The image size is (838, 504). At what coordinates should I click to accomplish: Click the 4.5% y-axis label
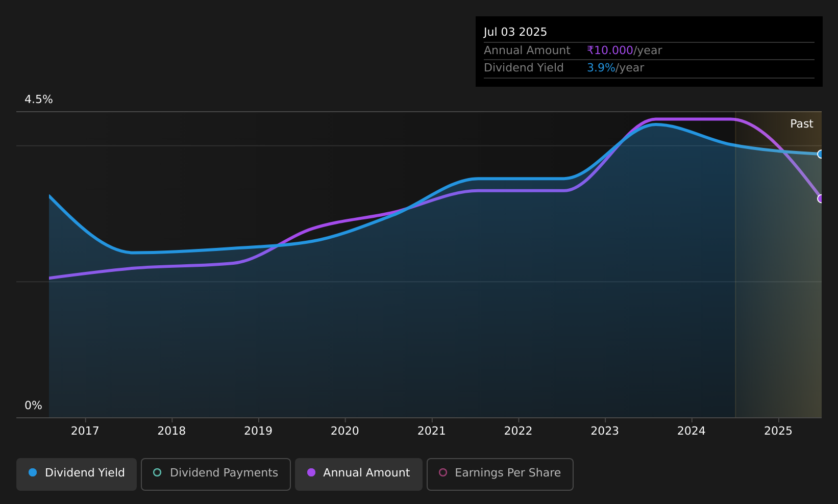(39, 99)
